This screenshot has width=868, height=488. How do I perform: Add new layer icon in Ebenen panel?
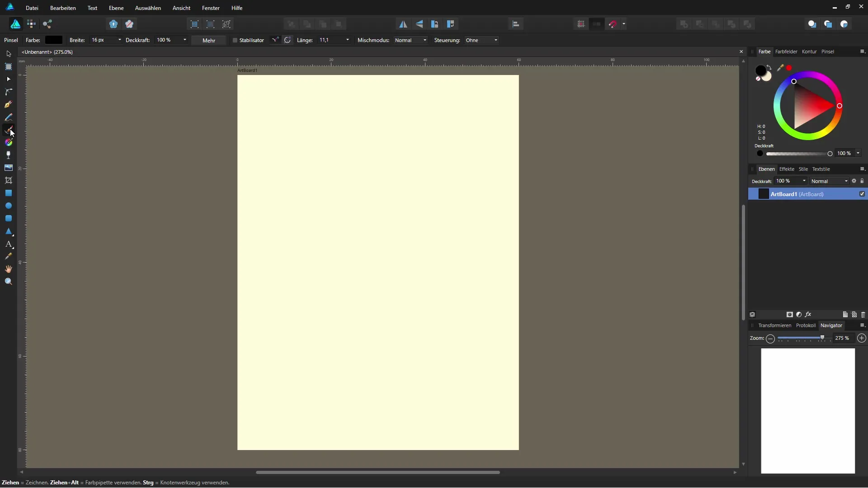click(x=845, y=314)
